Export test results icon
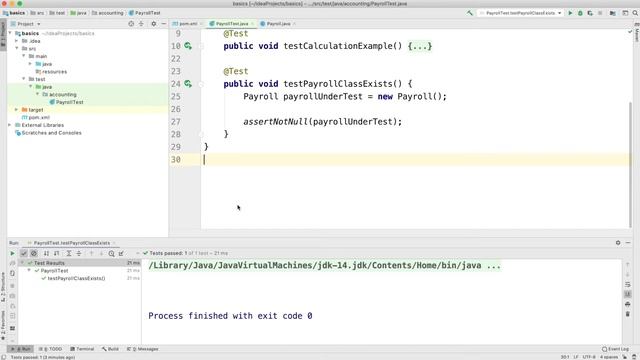 point(121,253)
